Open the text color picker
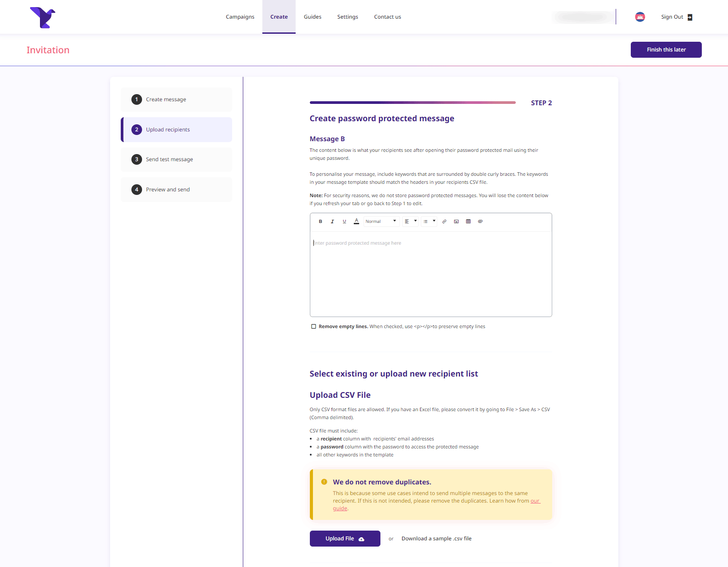728x567 pixels. 356,222
